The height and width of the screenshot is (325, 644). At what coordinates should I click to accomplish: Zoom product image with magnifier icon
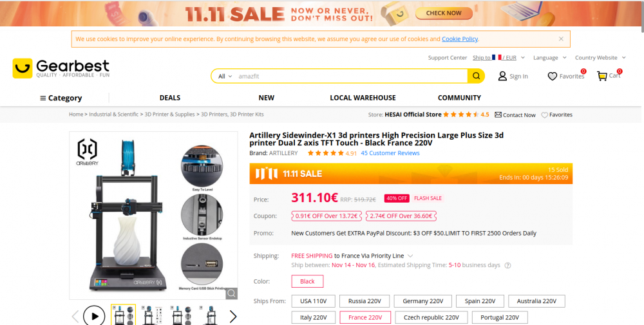232,293
